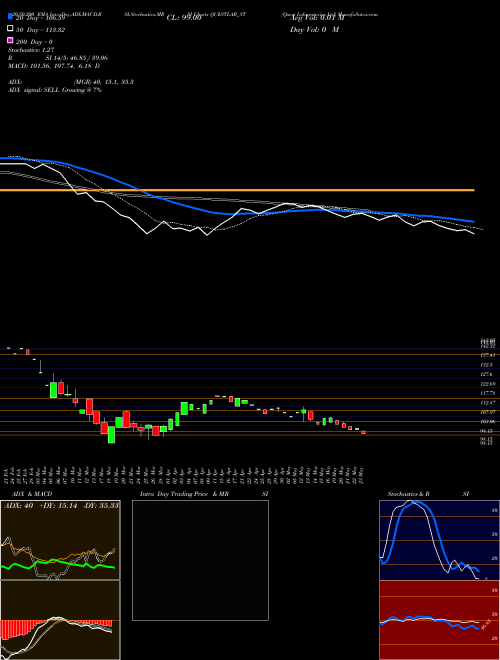Click the 'SI 14/3: 46.85 / 39.06' value

77,58
